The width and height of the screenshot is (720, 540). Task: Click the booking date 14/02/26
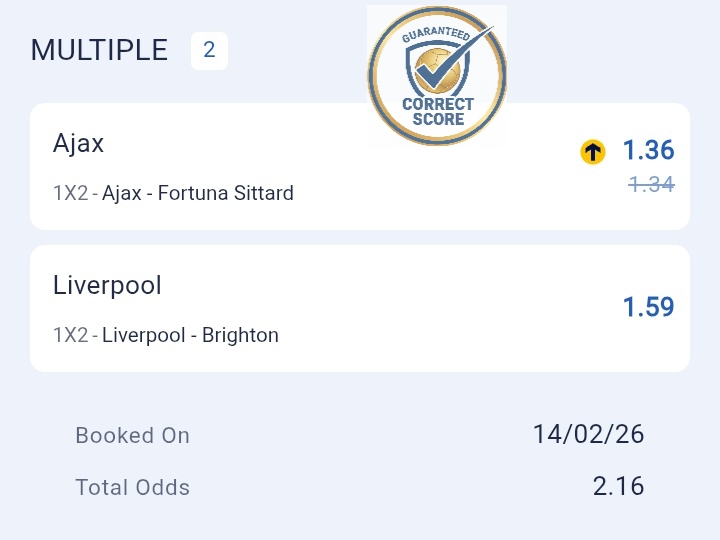pyautogui.click(x=588, y=434)
